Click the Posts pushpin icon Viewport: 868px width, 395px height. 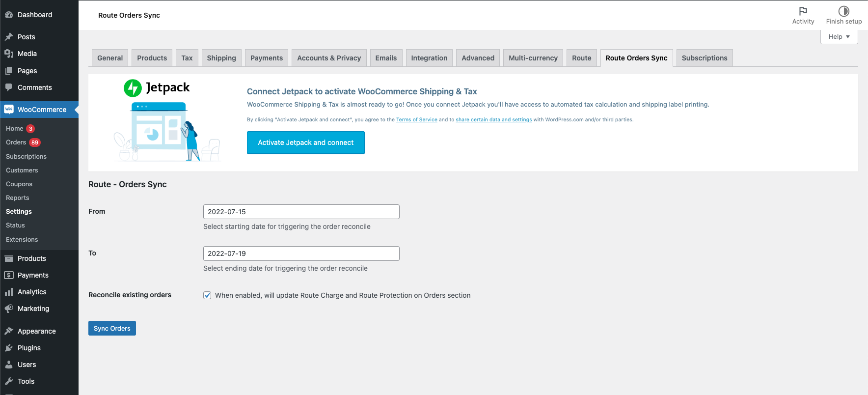click(x=9, y=37)
